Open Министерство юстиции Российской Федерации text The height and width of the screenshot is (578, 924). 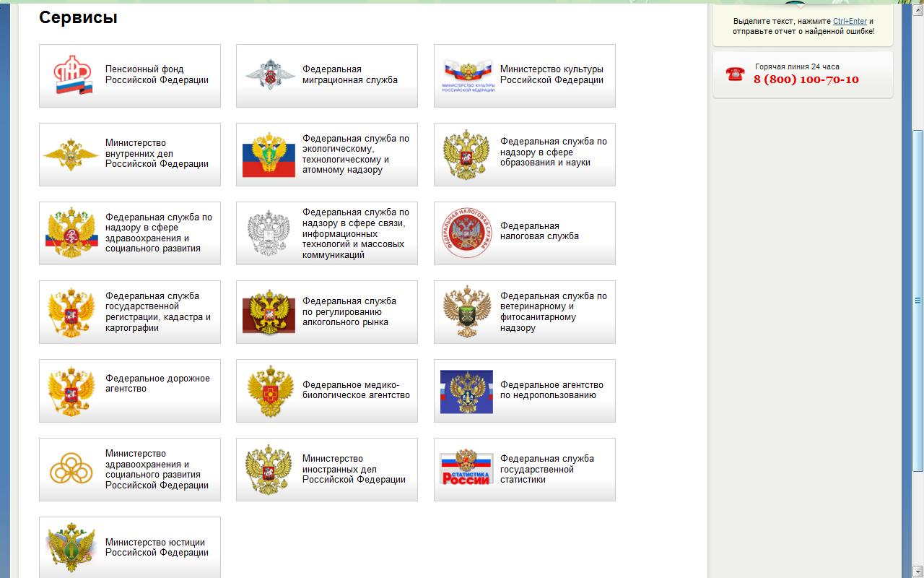click(x=157, y=548)
